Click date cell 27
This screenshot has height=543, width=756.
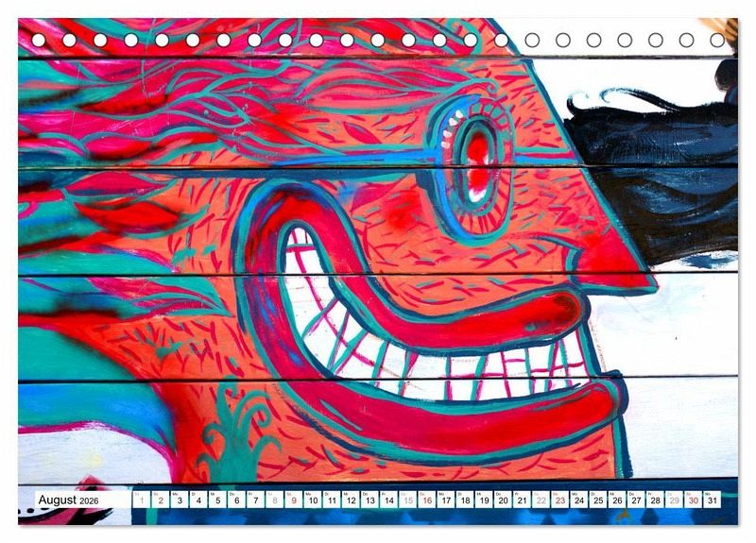click(x=636, y=500)
